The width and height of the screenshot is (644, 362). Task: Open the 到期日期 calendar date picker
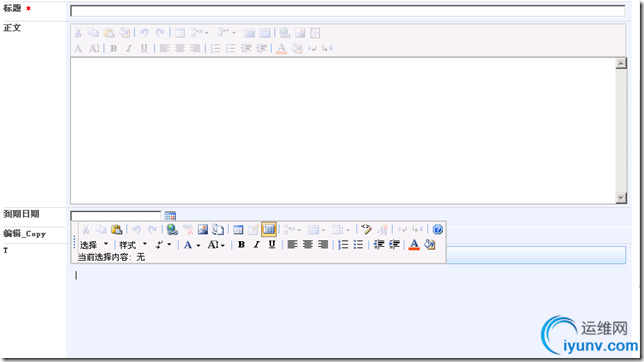(170, 216)
